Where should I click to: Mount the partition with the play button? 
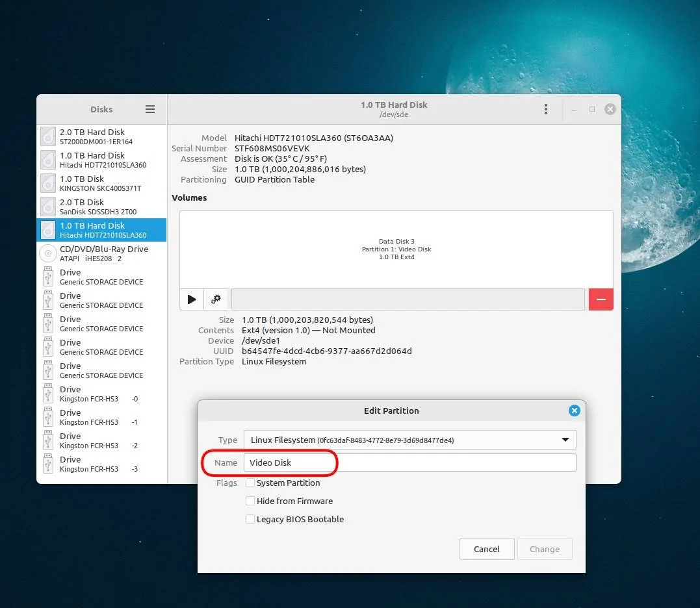(192, 299)
